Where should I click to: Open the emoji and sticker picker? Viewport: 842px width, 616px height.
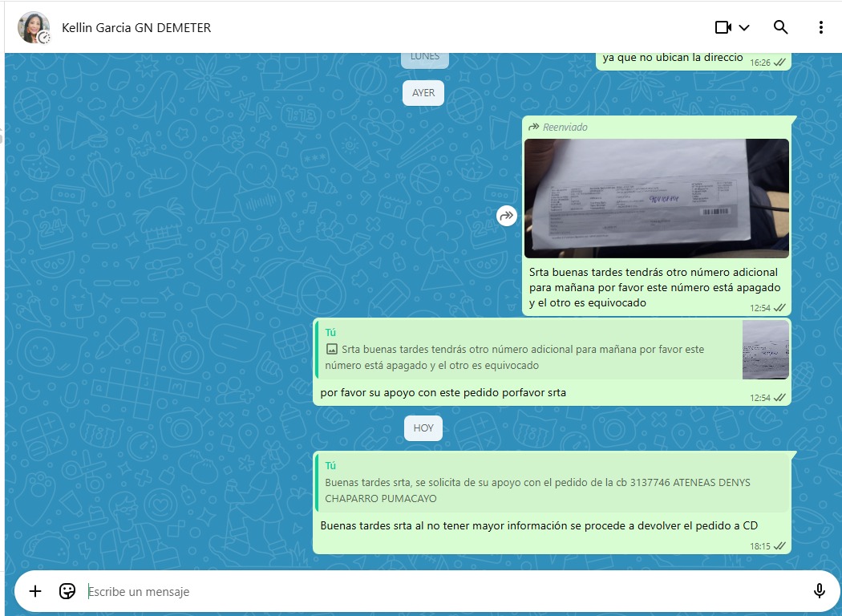pyautogui.click(x=67, y=591)
